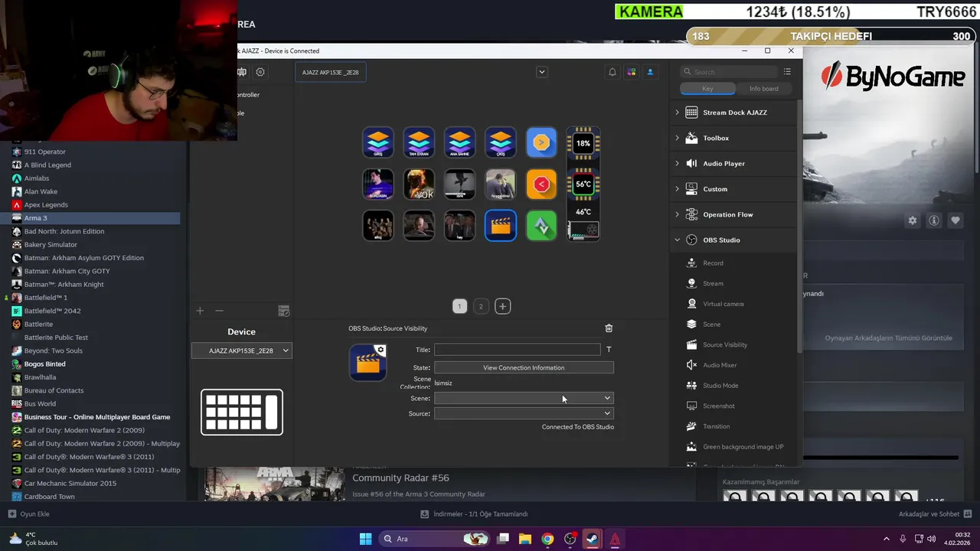Expand the Operation Flow category

click(733, 214)
